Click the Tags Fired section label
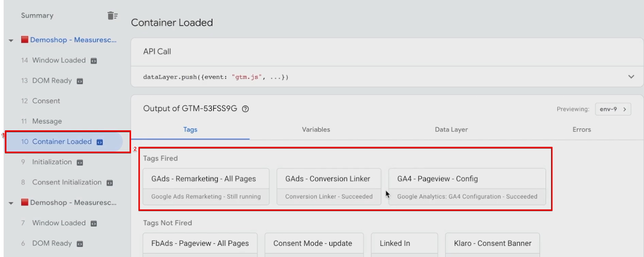The height and width of the screenshot is (257, 644). click(x=160, y=158)
